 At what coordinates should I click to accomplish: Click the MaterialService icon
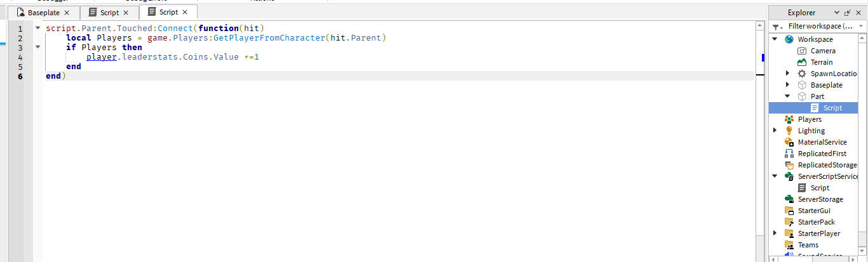pyautogui.click(x=789, y=142)
